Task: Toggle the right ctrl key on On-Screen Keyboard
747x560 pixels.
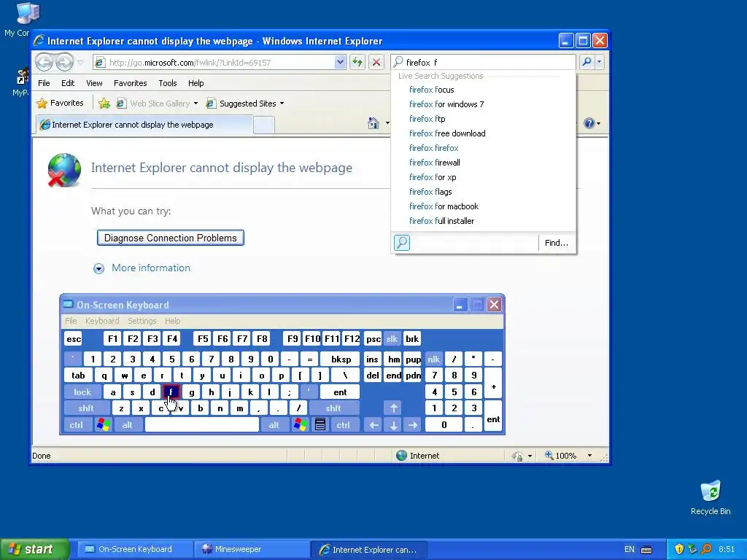Action: tap(343, 425)
